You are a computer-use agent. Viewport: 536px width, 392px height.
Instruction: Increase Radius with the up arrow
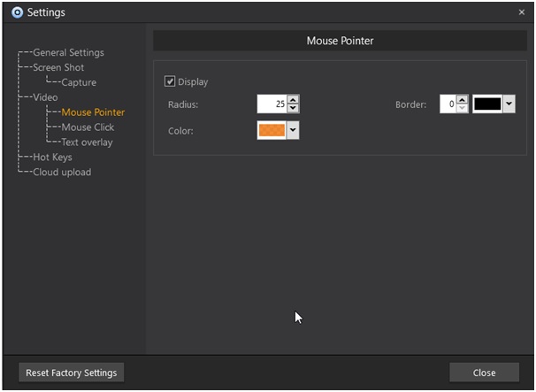[294, 100]
